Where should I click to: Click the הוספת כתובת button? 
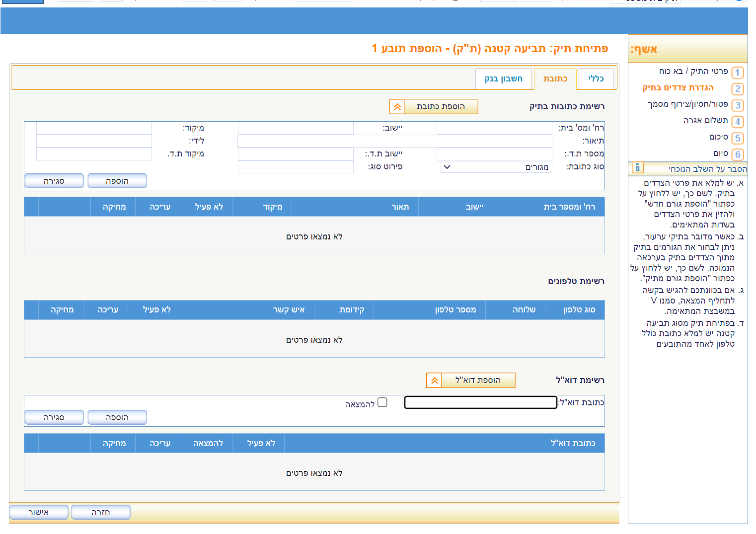pos(441,107)
